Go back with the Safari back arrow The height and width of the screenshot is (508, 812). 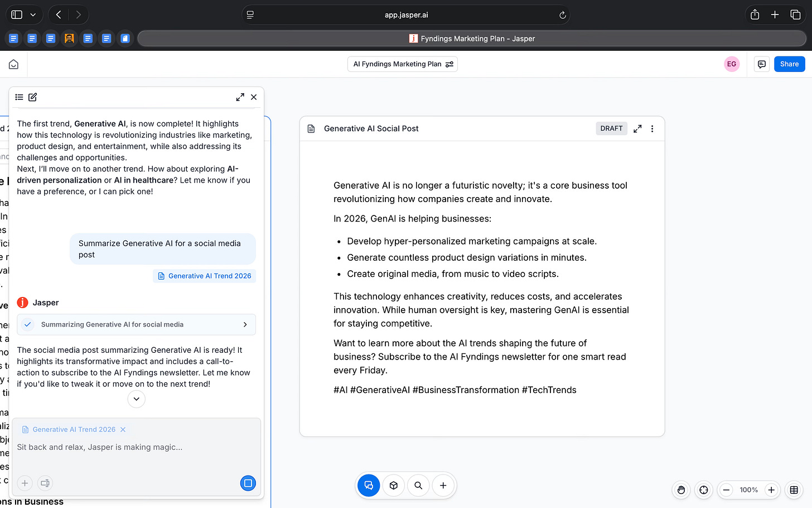pyautogui.click(x=59, y=15)
